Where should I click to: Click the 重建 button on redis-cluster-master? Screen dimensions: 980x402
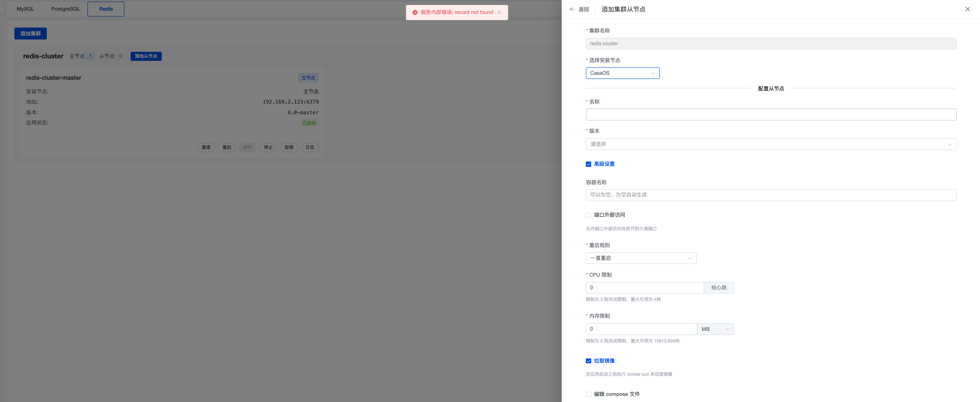click(206, 147)
